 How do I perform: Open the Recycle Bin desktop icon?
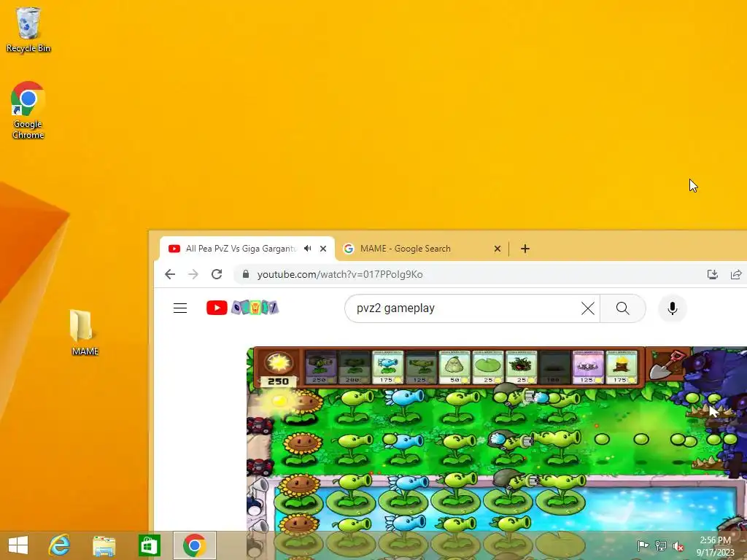(28, 29)
